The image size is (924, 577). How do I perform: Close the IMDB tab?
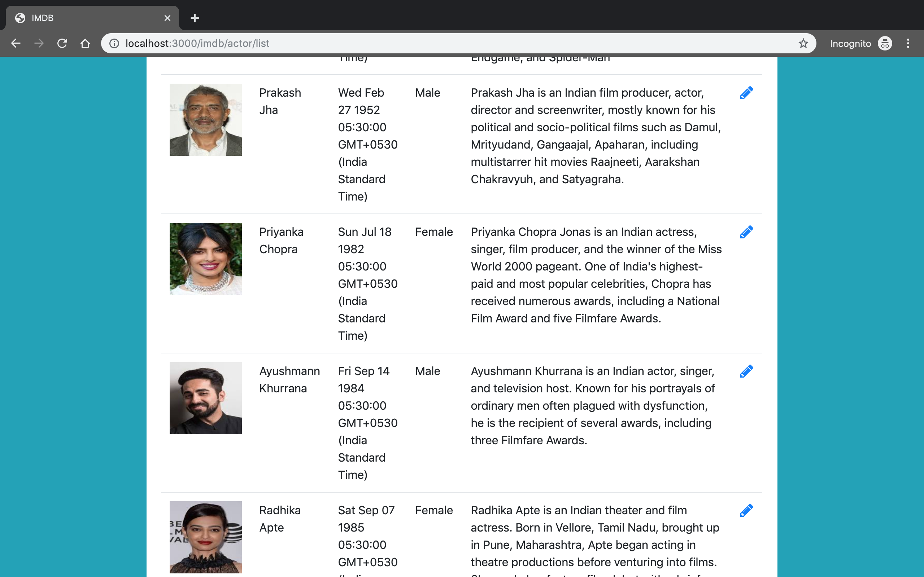pyautogui.click(x=167, y=18)
